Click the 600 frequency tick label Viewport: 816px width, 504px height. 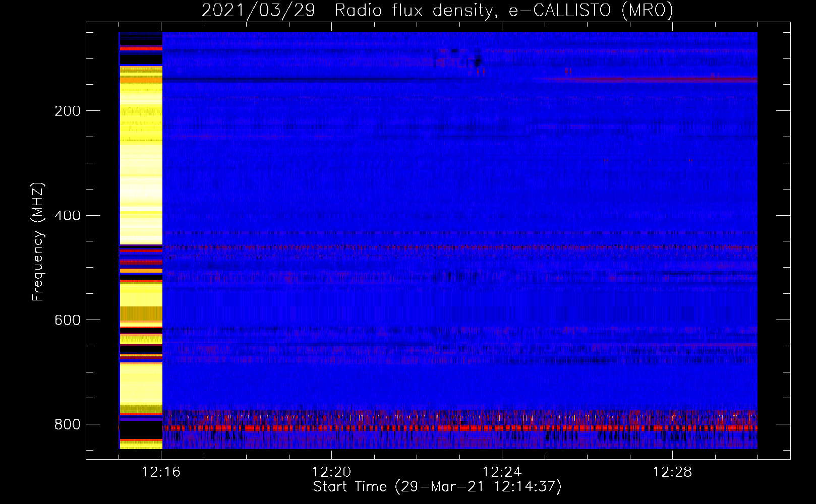(68, 321)
